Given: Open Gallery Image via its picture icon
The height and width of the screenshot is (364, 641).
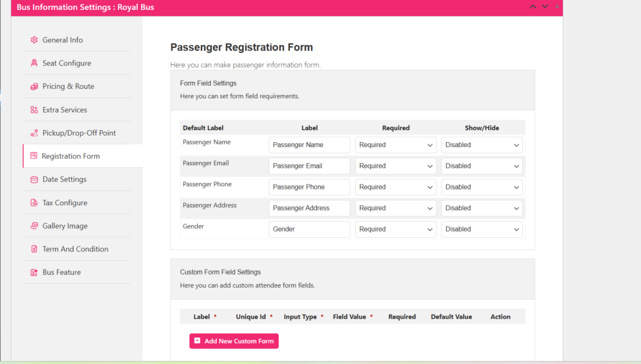Looking at the screenshot, I should coord(34,226).
